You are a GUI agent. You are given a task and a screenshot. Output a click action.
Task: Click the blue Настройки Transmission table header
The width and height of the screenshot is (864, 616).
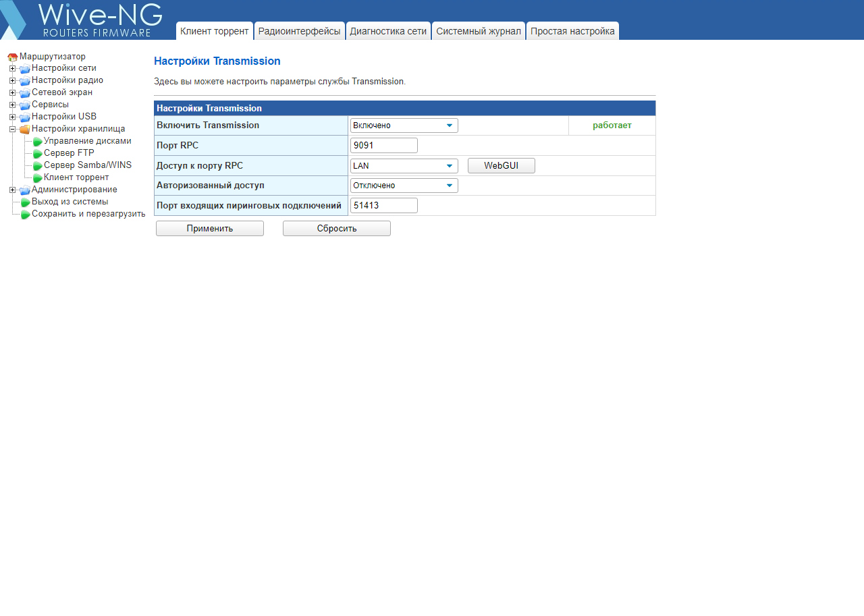click(x=405, y=109)
